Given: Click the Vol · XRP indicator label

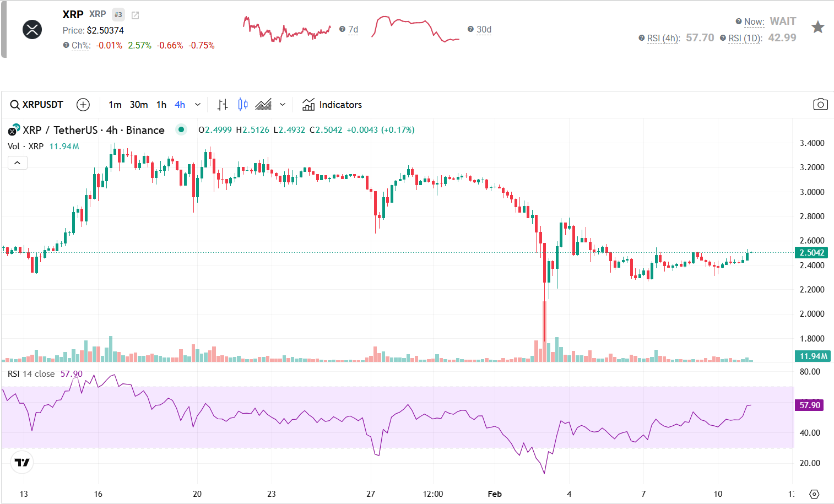Looking at the screenshot, I should tap(26, 146).
